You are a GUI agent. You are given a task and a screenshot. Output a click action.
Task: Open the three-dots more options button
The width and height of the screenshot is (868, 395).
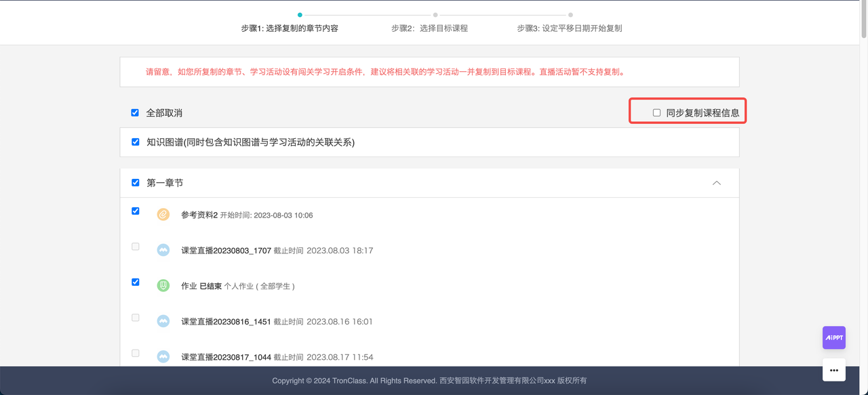click(x=833, y=370)
